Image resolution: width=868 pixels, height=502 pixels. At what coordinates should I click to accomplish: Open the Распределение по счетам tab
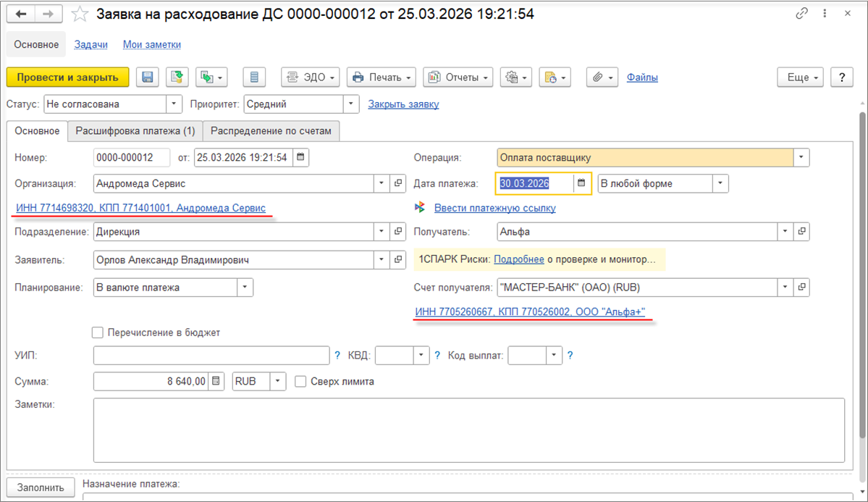(x=271, y=131)
